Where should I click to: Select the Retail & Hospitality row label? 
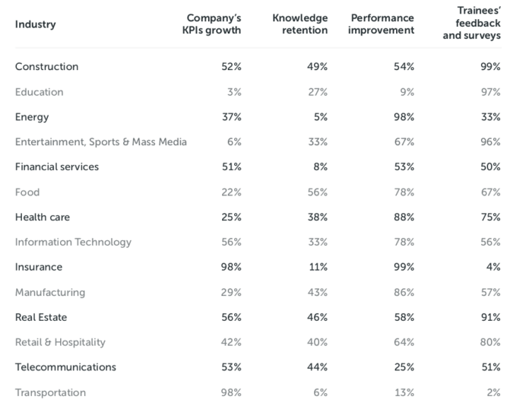60,343
